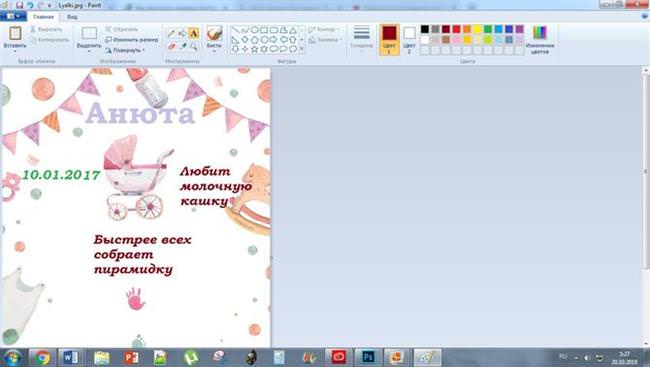Expand the Повернуть rotate dropdown
650x367 pixels.
click(x=125, y=50)
